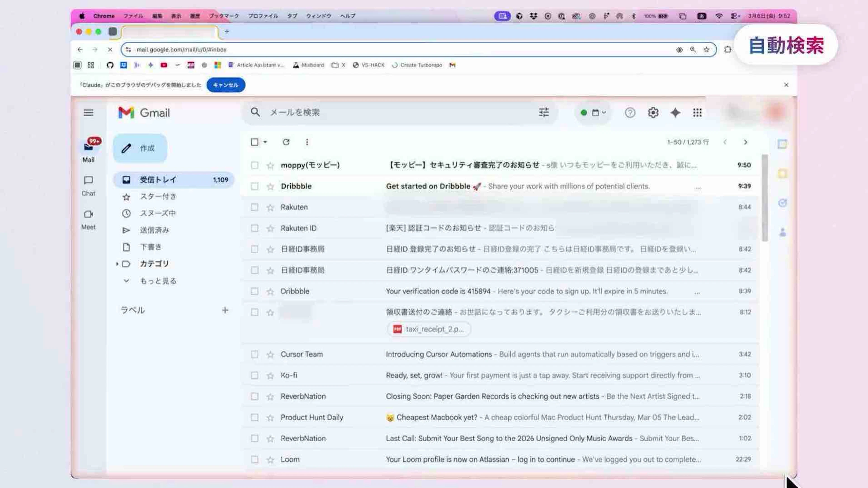
Task: Check the Dribbble Get started email checkbox
Action: [254, 186]
